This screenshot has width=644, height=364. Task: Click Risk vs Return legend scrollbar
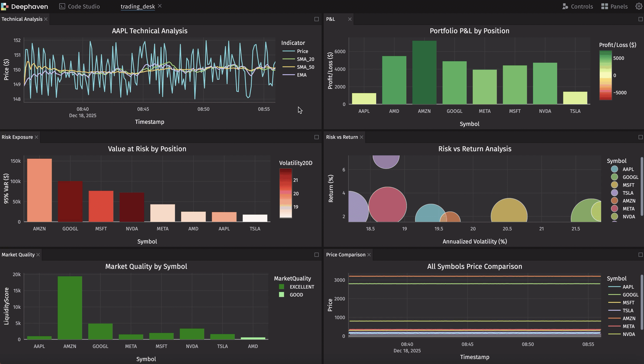pos(642,186)
